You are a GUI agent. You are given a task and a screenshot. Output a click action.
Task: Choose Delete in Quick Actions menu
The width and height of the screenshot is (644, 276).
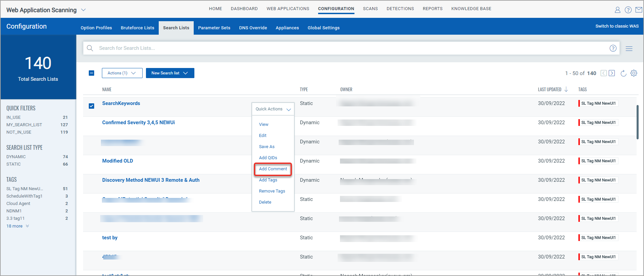point(265,202)
